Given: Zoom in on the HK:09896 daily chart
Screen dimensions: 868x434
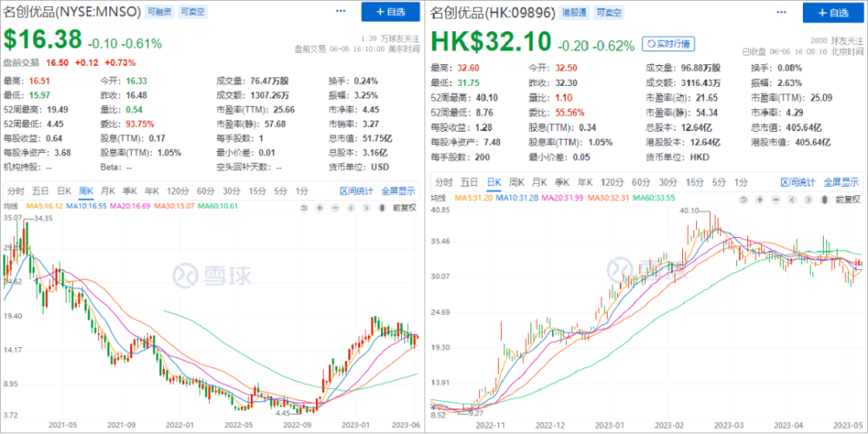Looking at the screenshot, I should 760,199.
